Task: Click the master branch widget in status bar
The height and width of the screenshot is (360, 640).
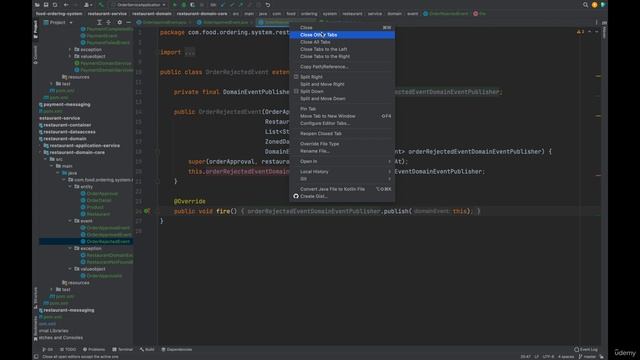Action: point(588,357)
